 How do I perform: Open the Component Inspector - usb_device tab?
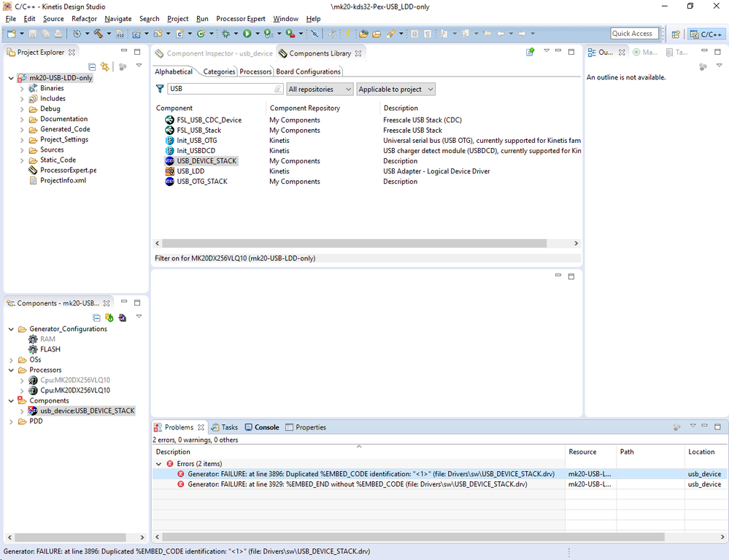pyautogui.click(x=215, y=53)
